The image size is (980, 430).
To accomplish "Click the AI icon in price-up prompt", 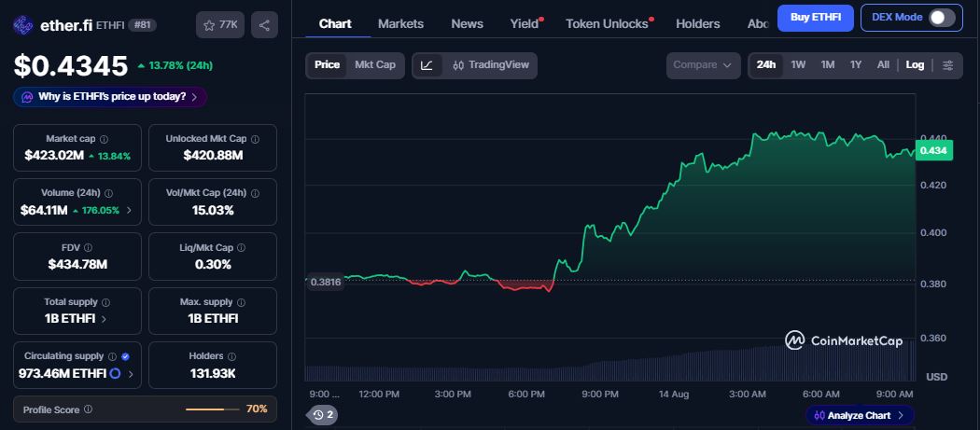I will click(27, 98).
